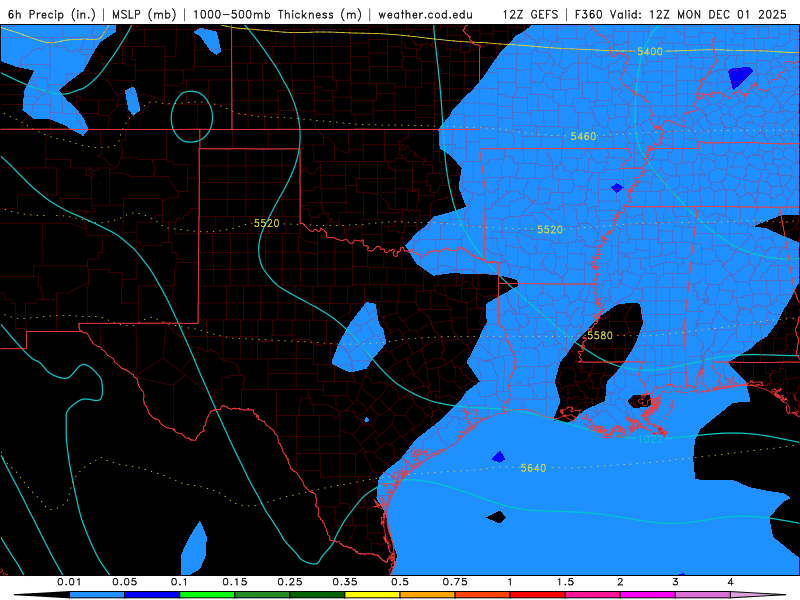
Task: Select the dark blue 0.05–0.1 legend swatch
Action: tap(152, 595)
